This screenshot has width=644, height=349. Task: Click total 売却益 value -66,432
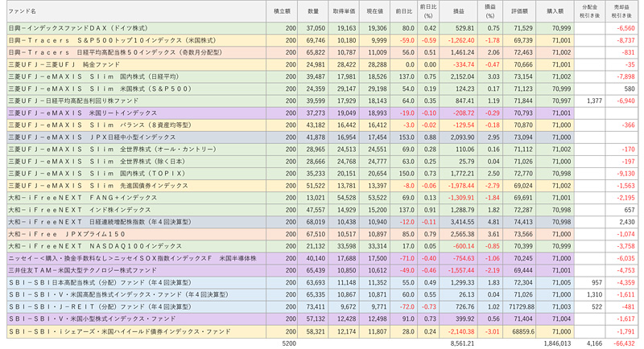pyautogui.click(x=623, y=343)
